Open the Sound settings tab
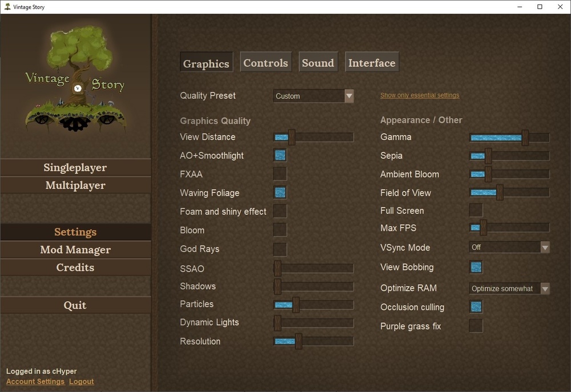The height and width of the screenshot is (392, 571). pyautogui.click(x=318, y=62)
